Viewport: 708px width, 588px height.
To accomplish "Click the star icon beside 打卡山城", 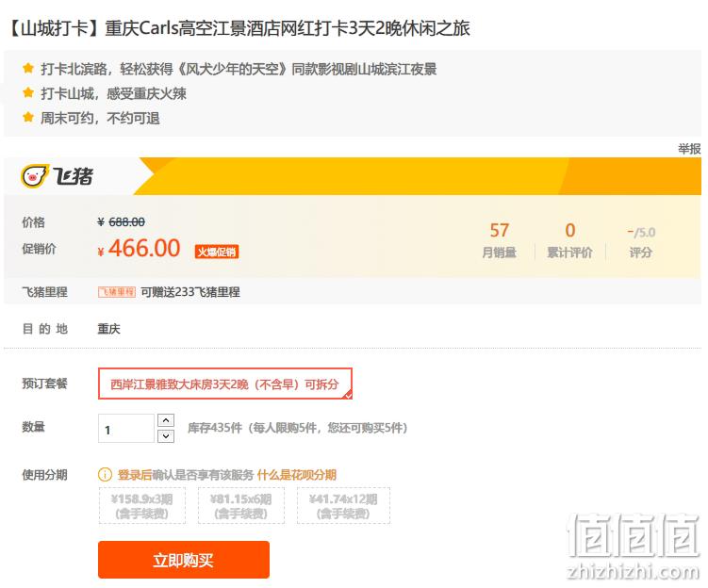I will coord(28,93).
